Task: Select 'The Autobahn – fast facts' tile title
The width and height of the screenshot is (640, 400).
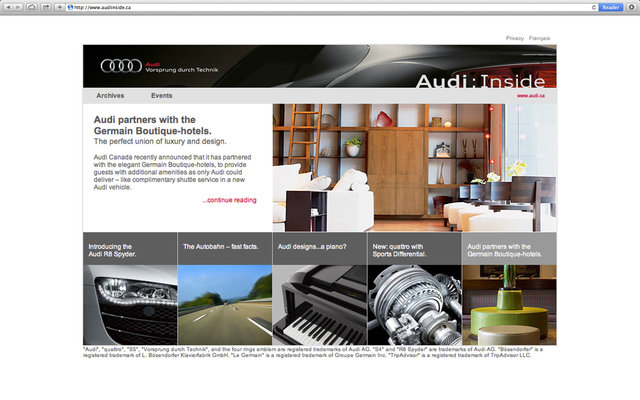Action: coord(220,247)
